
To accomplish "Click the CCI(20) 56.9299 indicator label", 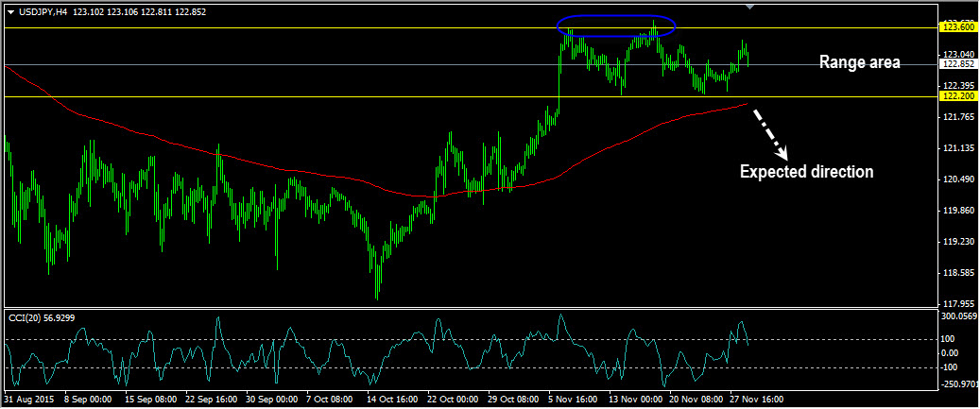I will [x=42, y=317].
